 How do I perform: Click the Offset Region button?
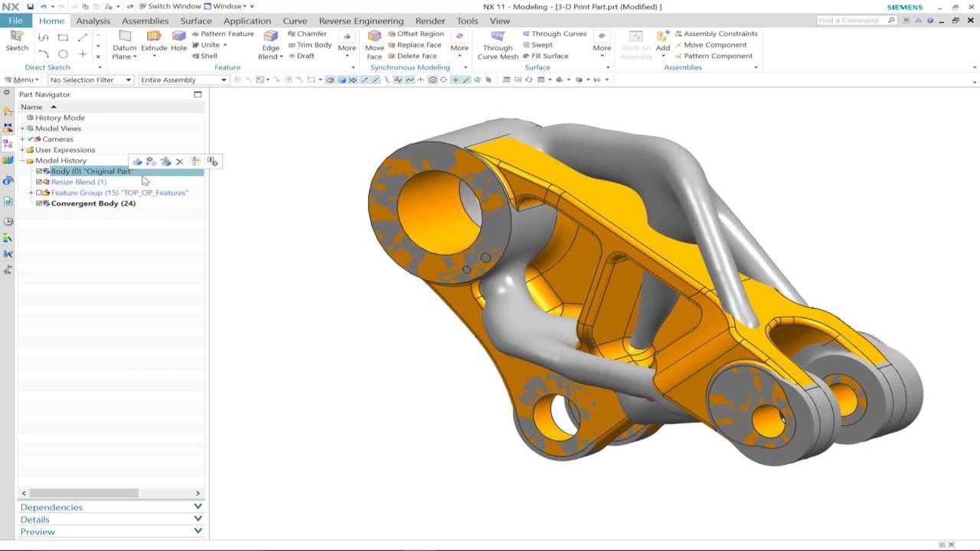[x=416, y=34]
